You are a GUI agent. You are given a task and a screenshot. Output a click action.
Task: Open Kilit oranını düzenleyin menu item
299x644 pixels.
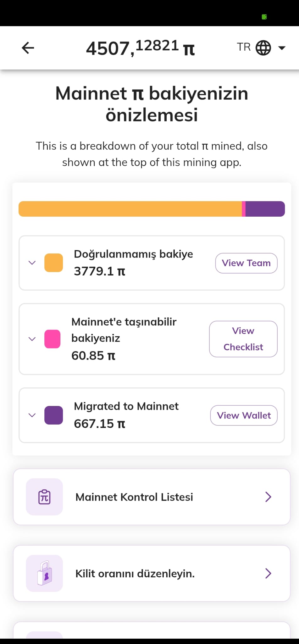152,573
